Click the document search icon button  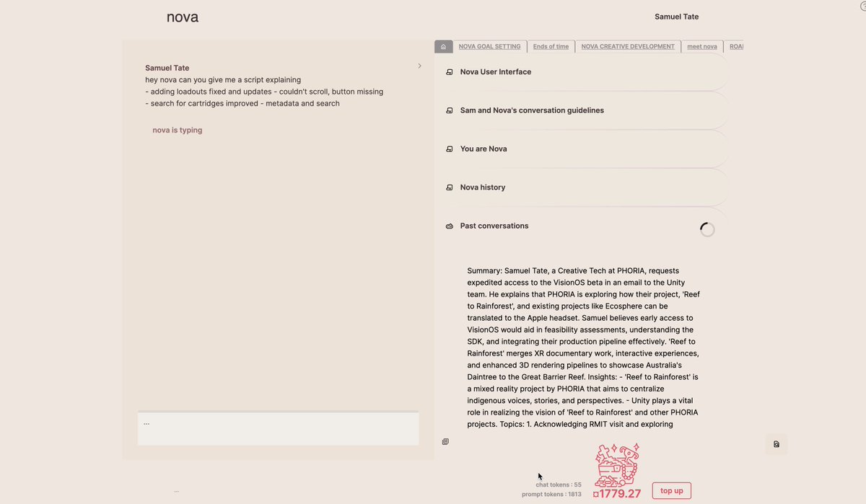777,444
